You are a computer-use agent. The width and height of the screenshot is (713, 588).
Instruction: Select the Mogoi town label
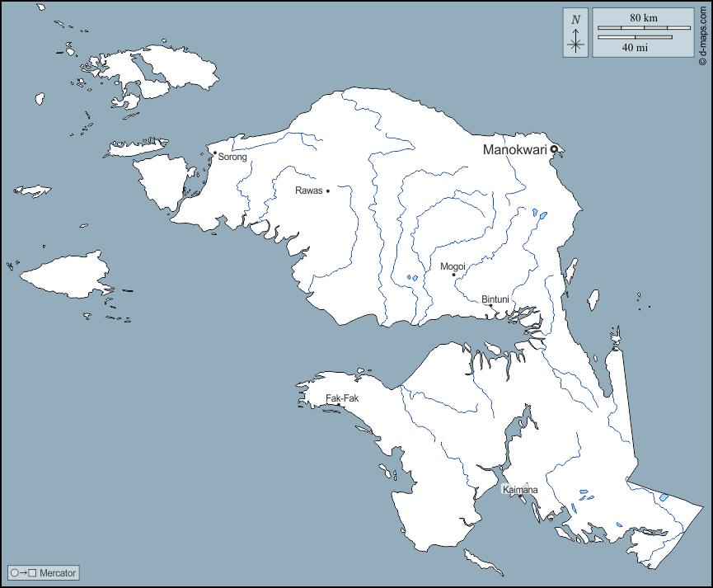coord(453,266)
